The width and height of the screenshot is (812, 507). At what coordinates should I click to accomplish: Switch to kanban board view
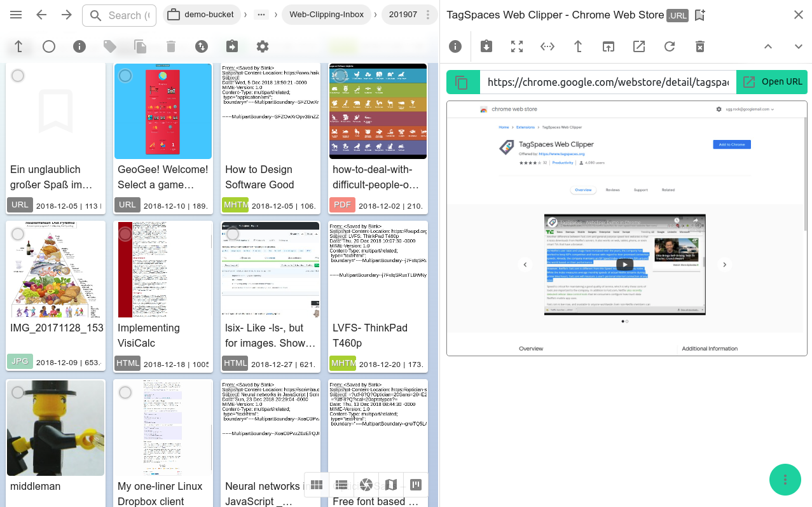point(416,485)
